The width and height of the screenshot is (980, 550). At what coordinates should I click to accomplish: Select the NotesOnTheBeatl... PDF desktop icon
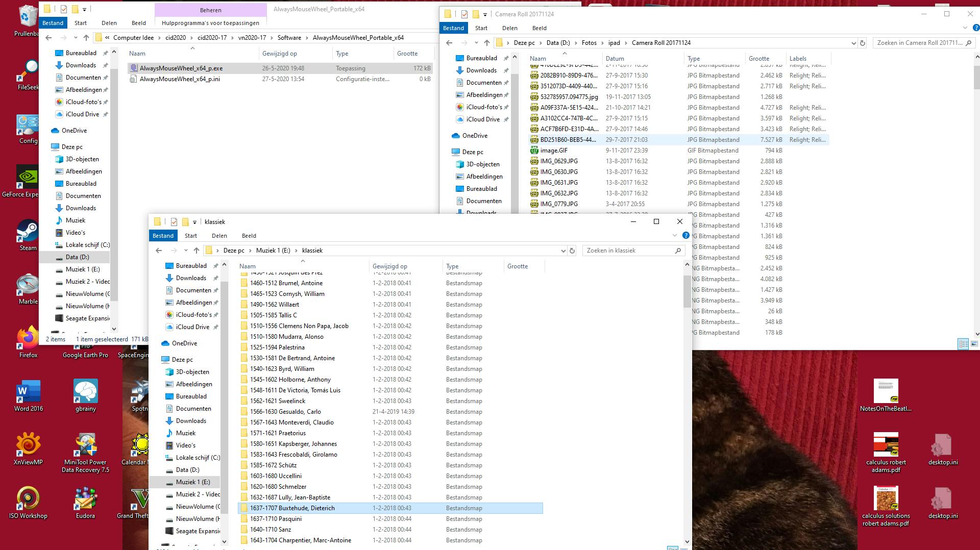pyautogui.click(x=886, y=395)
